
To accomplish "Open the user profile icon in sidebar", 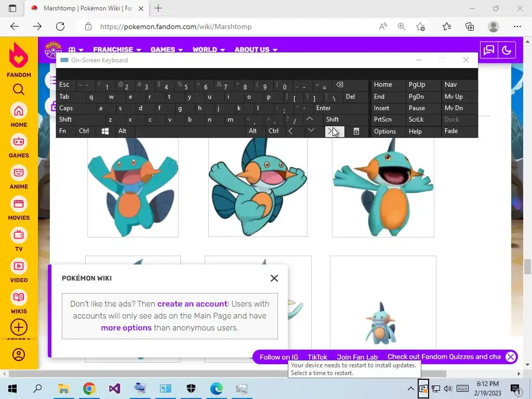I will coord(19,354).
